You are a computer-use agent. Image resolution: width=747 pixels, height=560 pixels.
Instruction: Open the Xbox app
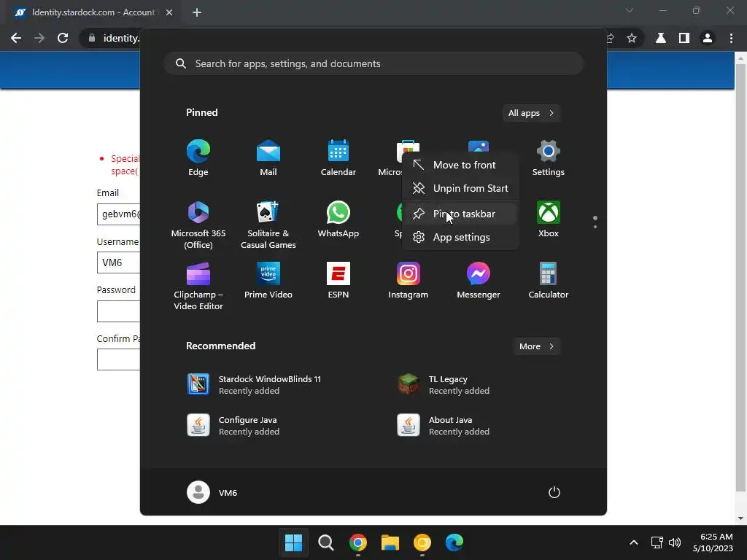click(549, 219)
